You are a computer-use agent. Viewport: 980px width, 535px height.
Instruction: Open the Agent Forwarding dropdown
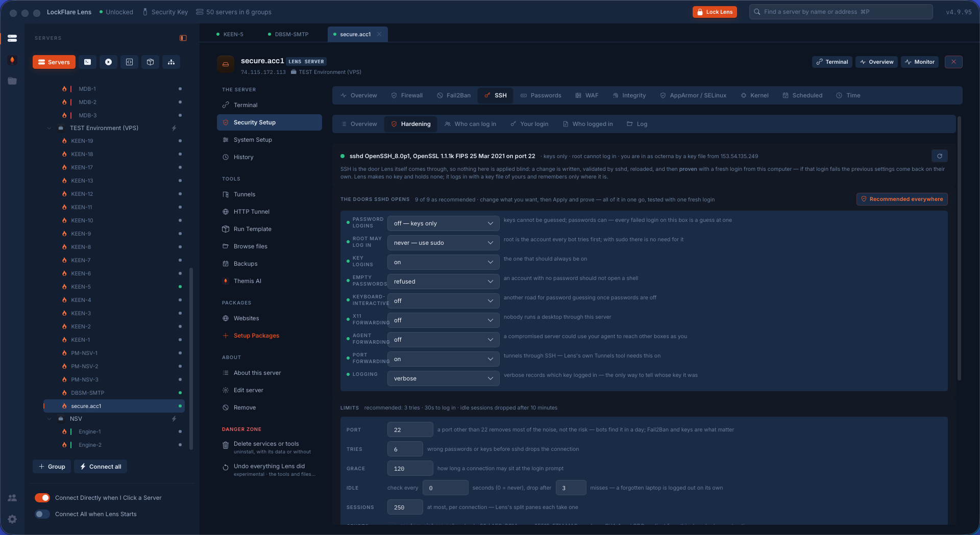click(443, 340)
